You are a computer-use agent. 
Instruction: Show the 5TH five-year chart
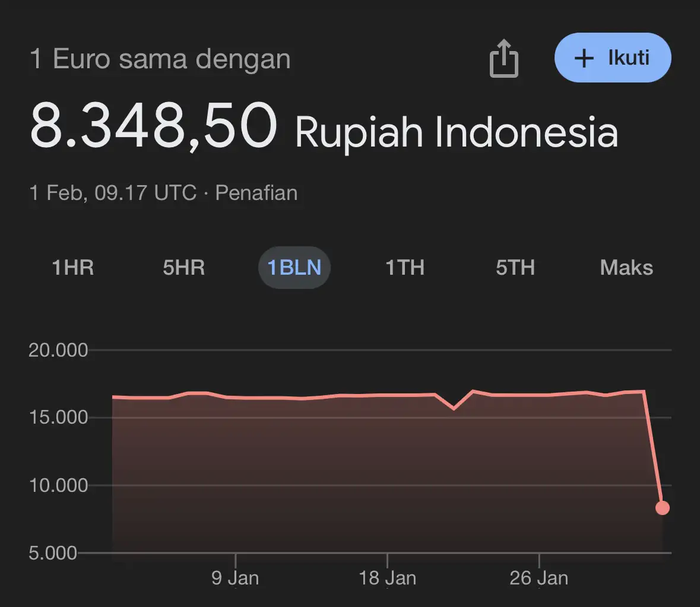pyautogui.click(x=514, y=268)
